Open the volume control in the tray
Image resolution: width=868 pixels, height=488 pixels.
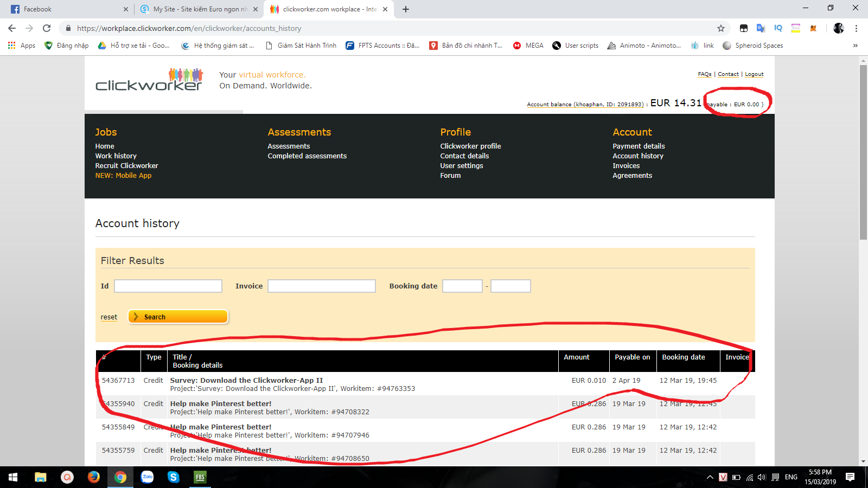[762, 477]
